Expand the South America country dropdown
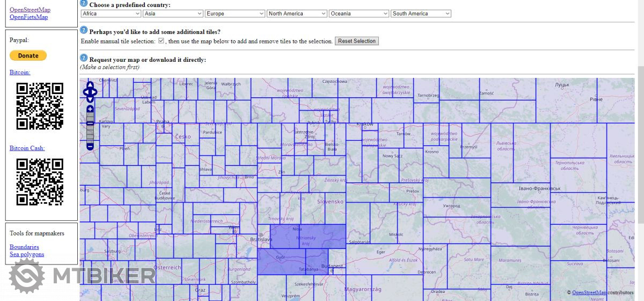The image size is (644, 301). click(421, 13)
